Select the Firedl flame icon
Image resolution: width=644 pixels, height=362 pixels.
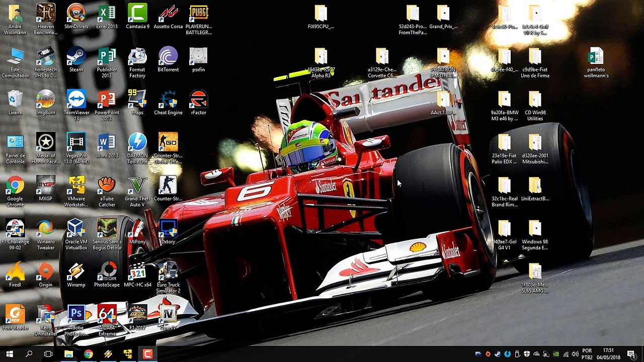coord(15,275)
